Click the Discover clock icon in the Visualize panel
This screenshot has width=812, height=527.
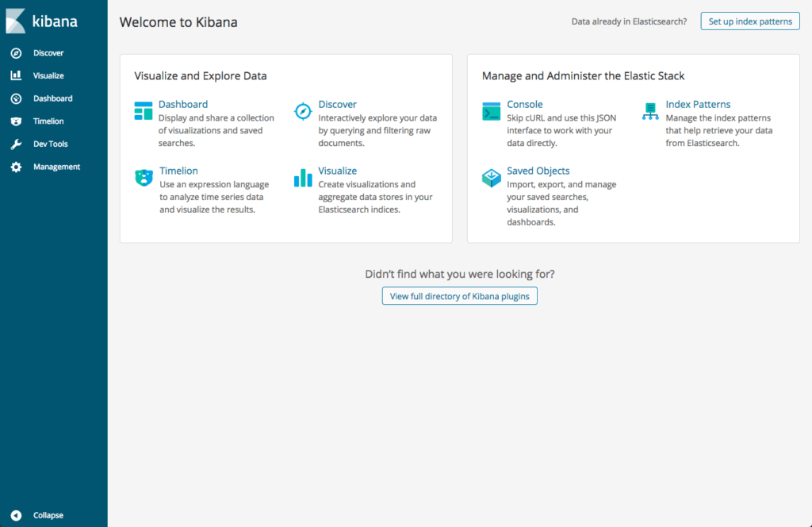coord(302,112)
